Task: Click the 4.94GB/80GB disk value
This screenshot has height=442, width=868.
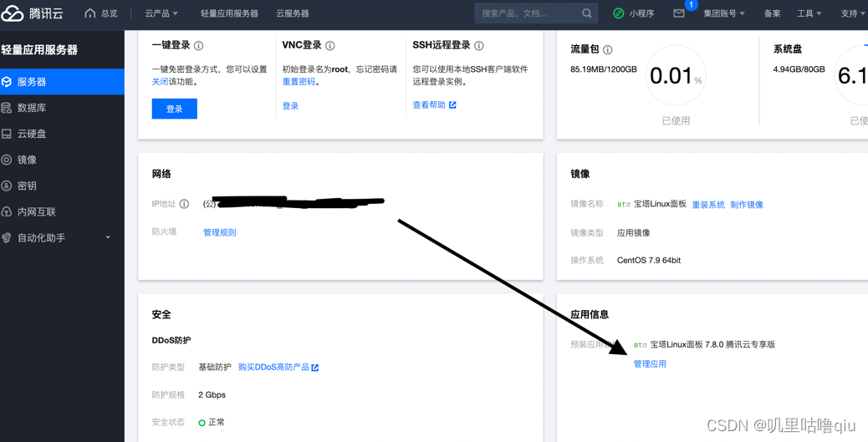Action: click(x=799, y=69)
